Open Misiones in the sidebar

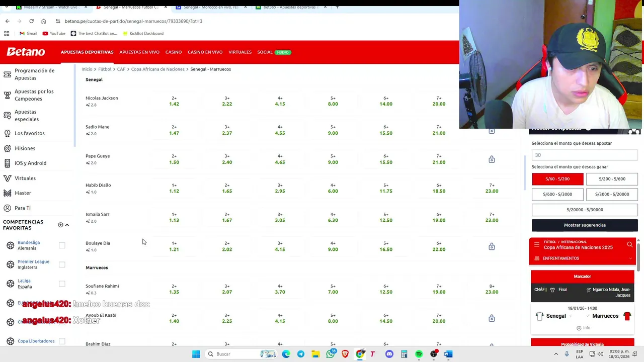coord(25,148)
